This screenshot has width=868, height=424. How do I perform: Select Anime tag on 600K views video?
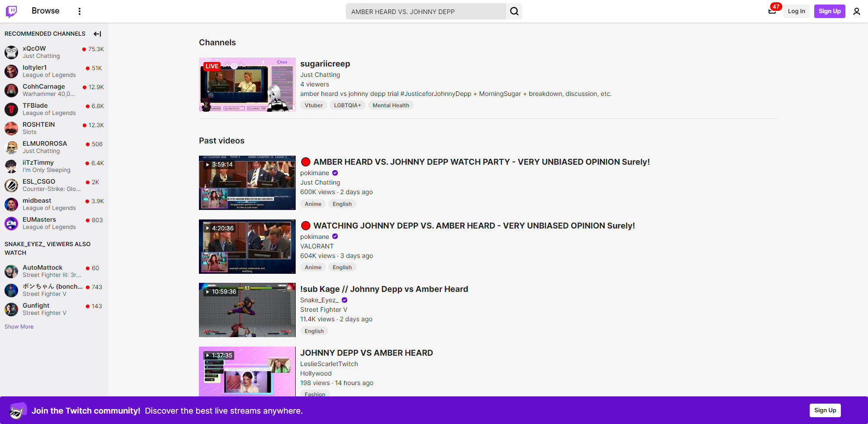click(313, 204)
